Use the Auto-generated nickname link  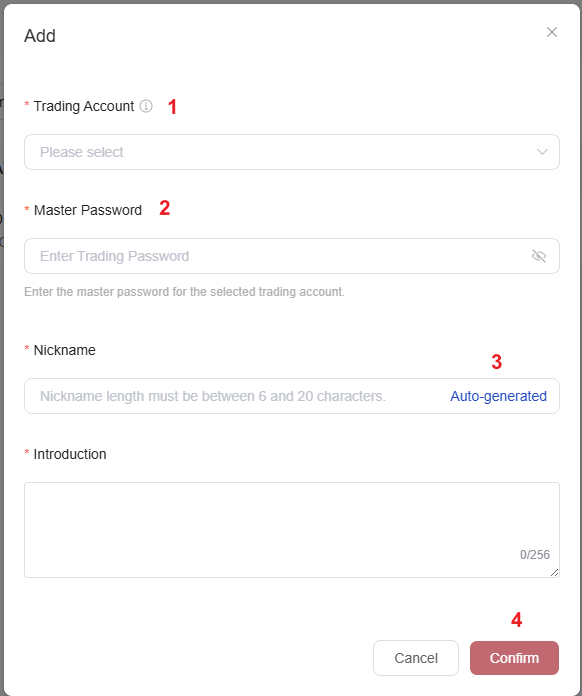tap(498, 396)
